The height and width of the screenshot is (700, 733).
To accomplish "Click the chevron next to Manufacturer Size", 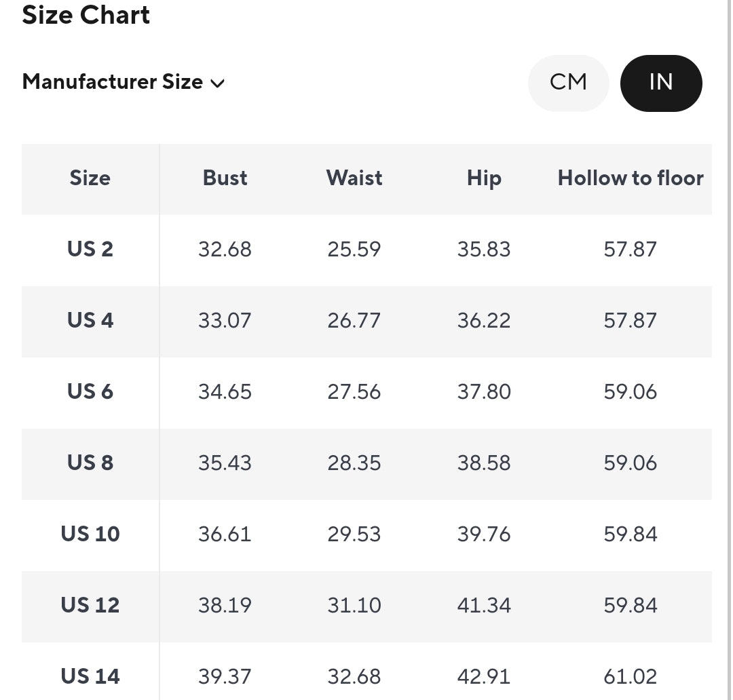I will tap(218, 83).
